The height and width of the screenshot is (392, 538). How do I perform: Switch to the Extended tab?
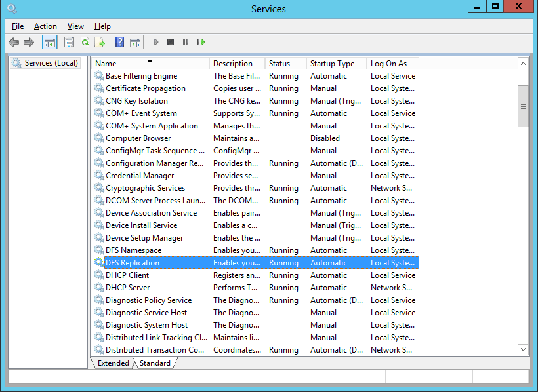tap(114, 363)
